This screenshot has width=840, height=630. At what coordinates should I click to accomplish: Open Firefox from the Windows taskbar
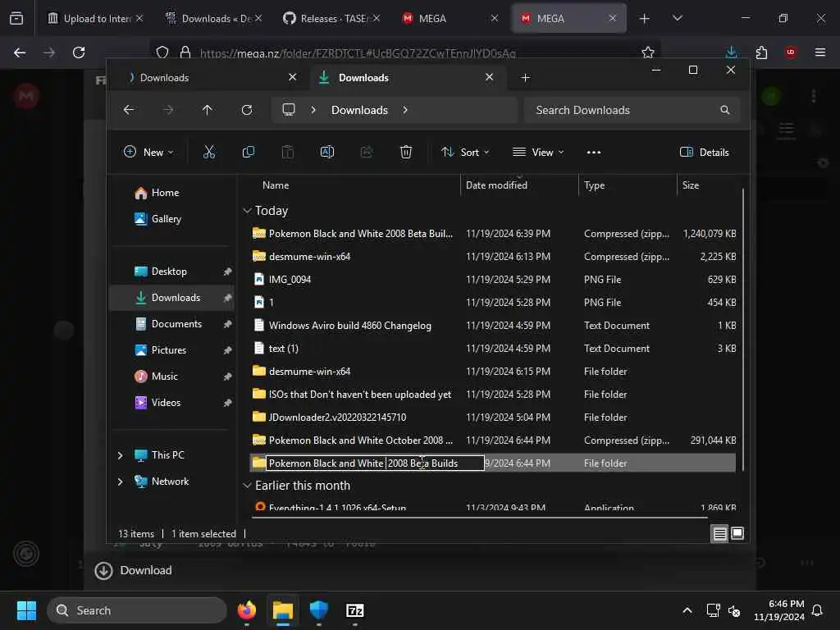pos(246,610)
